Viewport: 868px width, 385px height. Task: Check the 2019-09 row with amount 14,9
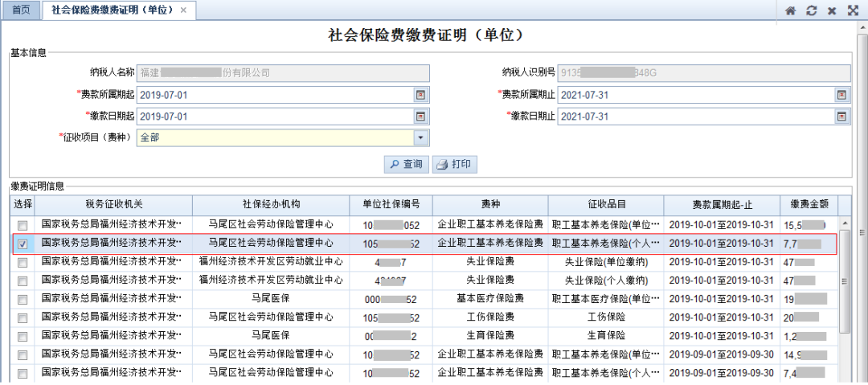(x=23, y=354)
